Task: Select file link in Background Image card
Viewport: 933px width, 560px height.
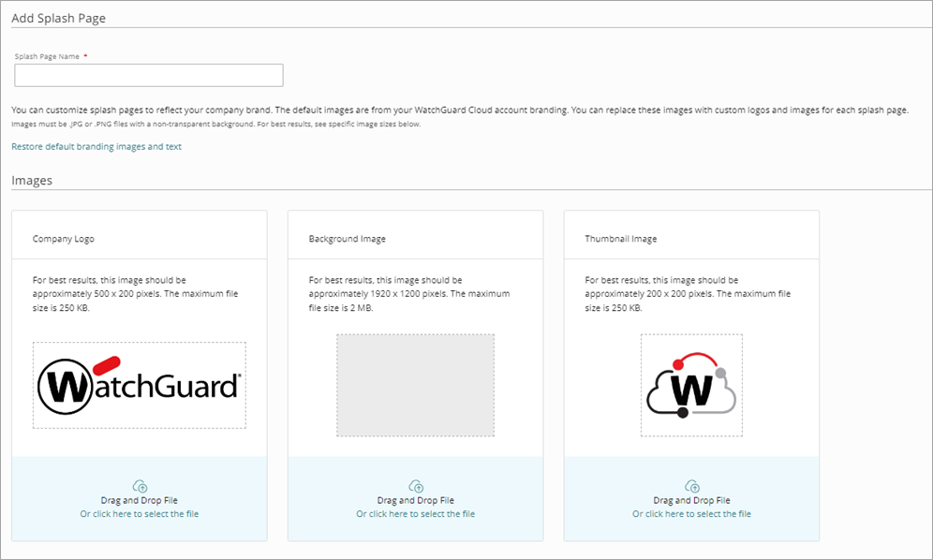Action: (x=415, y=513)
